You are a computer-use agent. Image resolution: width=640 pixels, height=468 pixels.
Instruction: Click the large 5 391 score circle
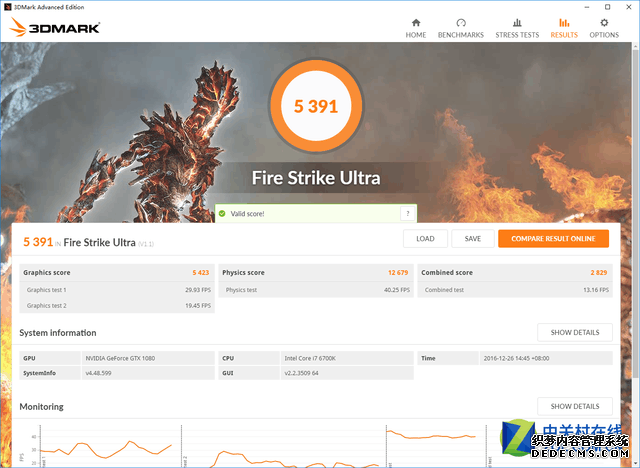tap(316, 106)
